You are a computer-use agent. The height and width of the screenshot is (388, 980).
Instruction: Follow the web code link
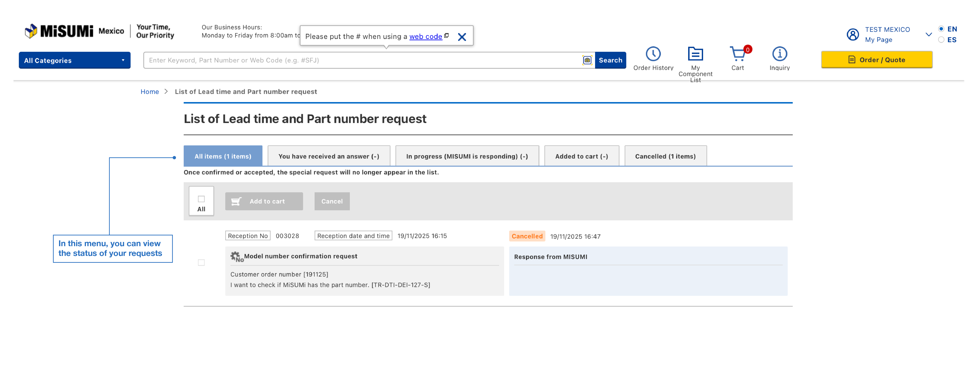click(425, 37)
